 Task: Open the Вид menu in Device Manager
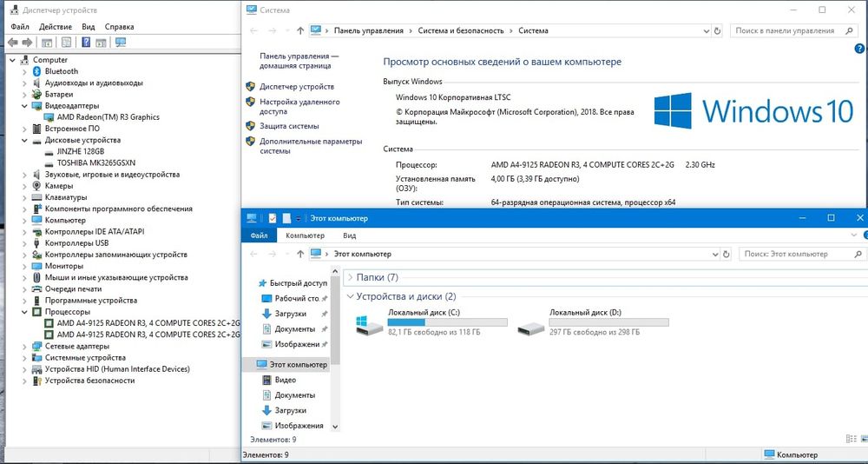tap(89, 27)
